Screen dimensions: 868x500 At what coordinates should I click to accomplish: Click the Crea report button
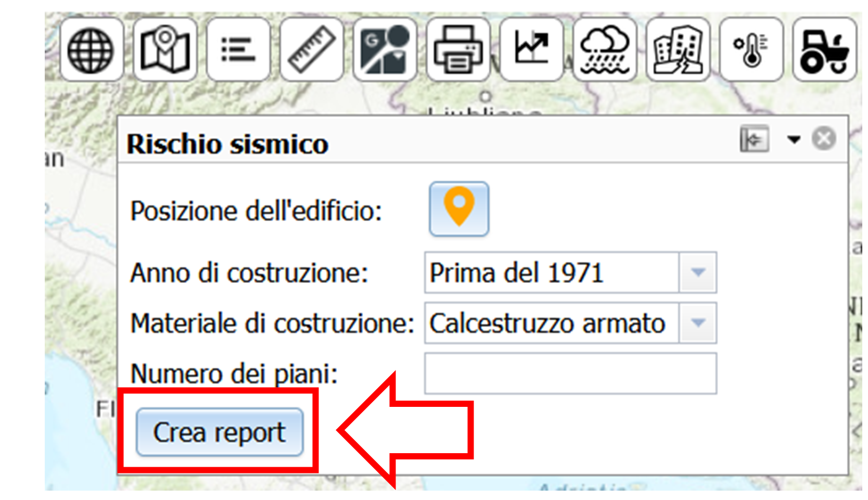[220, 432]
